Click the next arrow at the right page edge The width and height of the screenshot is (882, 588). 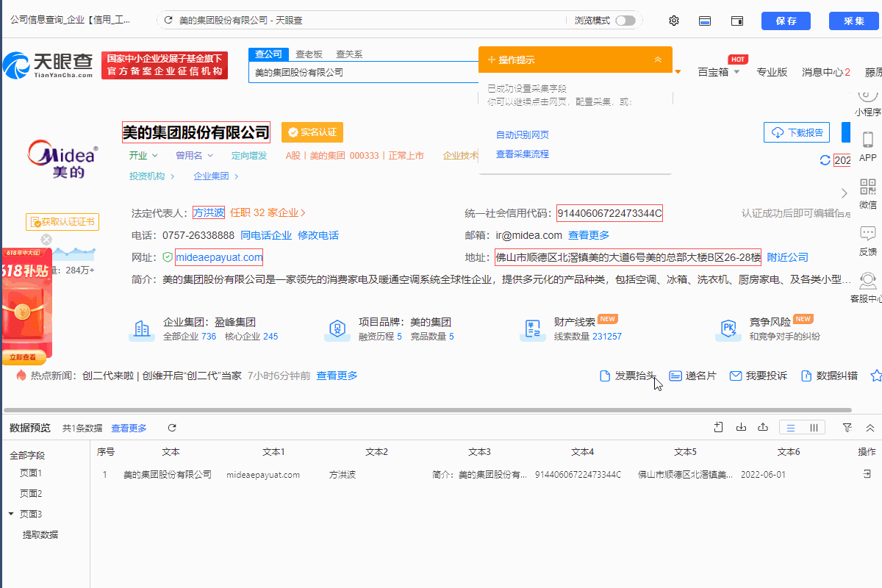(844, 193)
